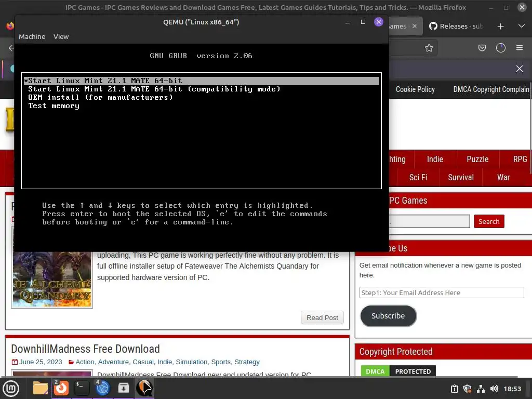Switch to Firefox from the taskbar

tap(61, 388)
